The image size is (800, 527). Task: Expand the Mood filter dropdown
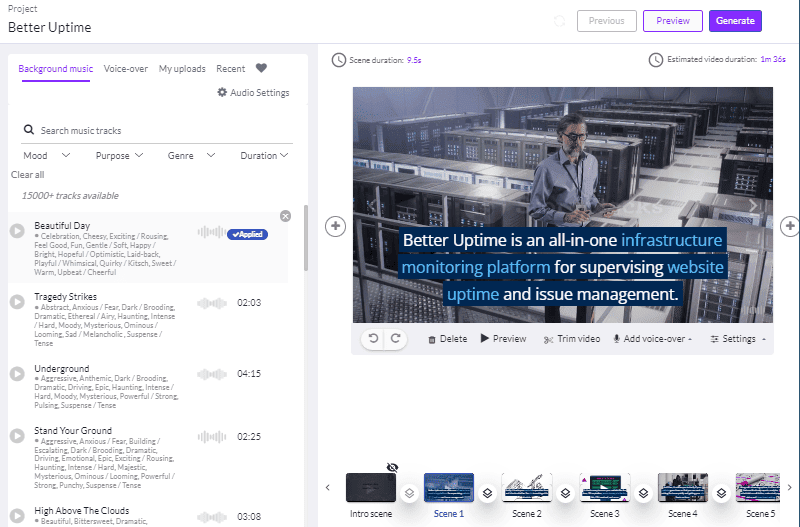[46, 156]
